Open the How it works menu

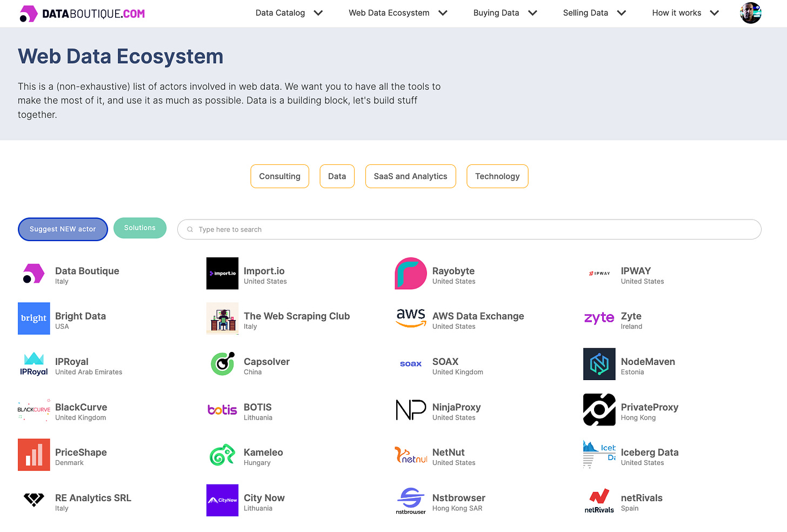[677, 13]
